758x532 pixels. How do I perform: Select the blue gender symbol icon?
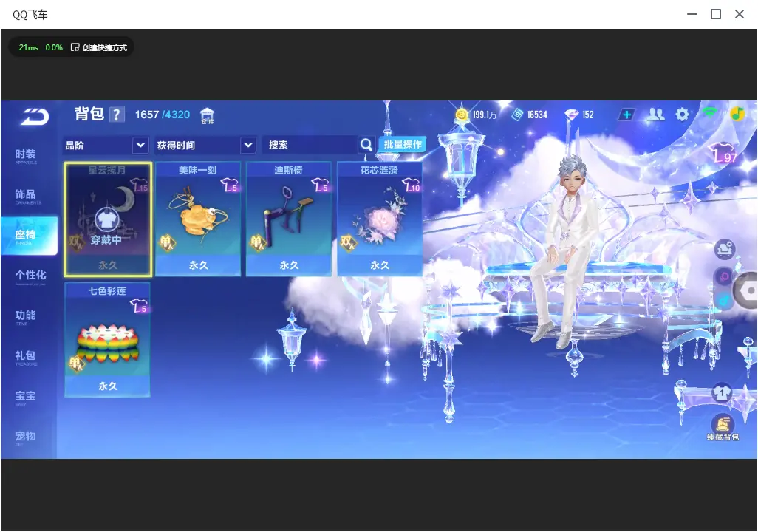point(724,301)
